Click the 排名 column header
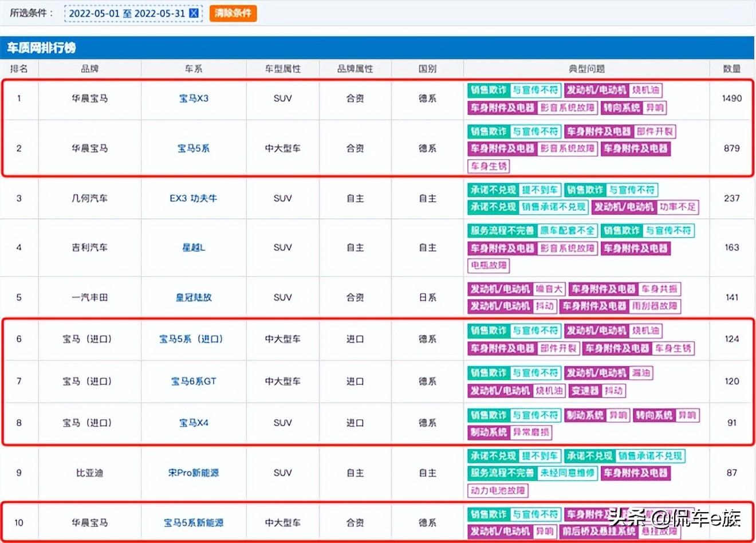Image resolution: width=756 pixels, height=543 pixels. 19,69
